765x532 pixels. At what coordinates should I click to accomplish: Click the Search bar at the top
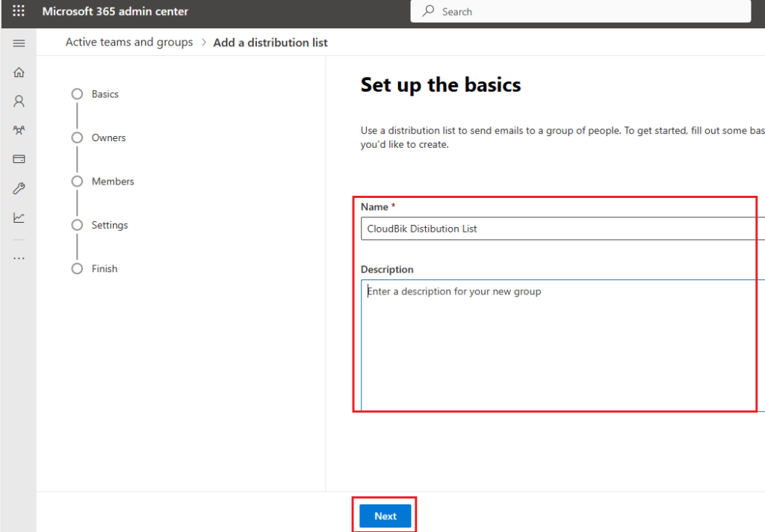(x=581, y=11)
